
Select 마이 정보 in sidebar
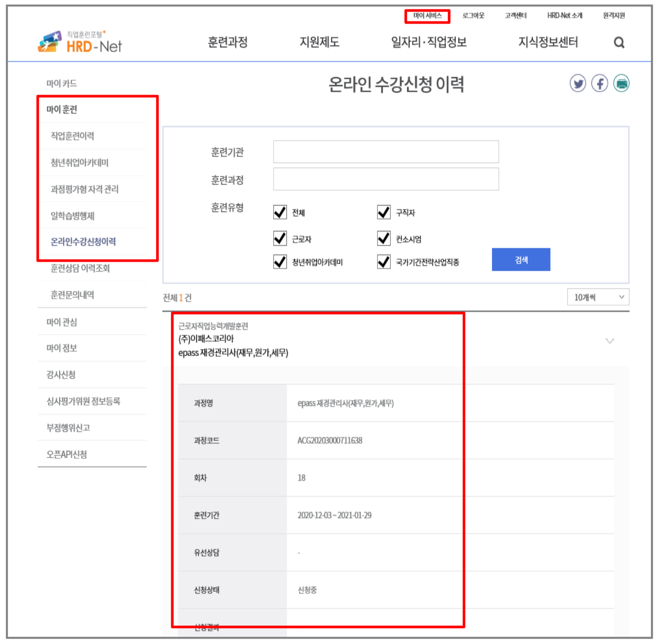62,348
